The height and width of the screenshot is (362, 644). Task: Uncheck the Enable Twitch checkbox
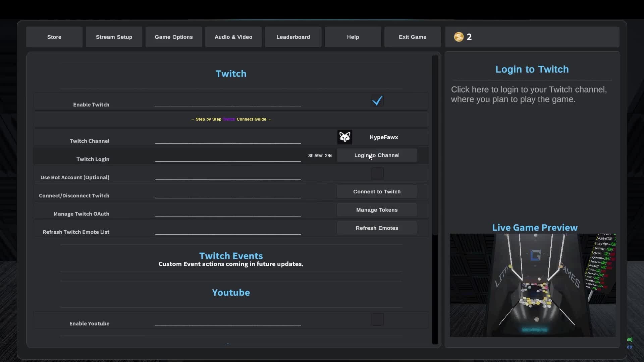tap(377, 101)
